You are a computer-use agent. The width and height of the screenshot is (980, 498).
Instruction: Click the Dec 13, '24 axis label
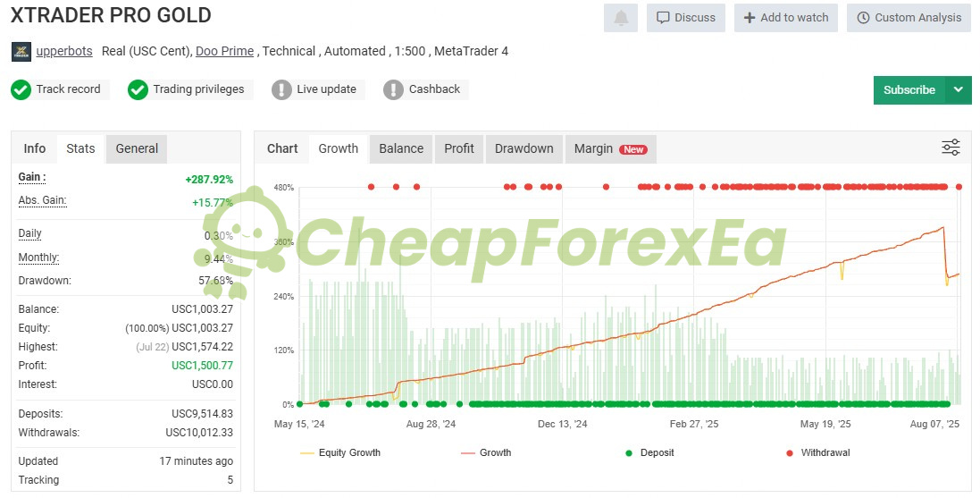click(563, 424)
